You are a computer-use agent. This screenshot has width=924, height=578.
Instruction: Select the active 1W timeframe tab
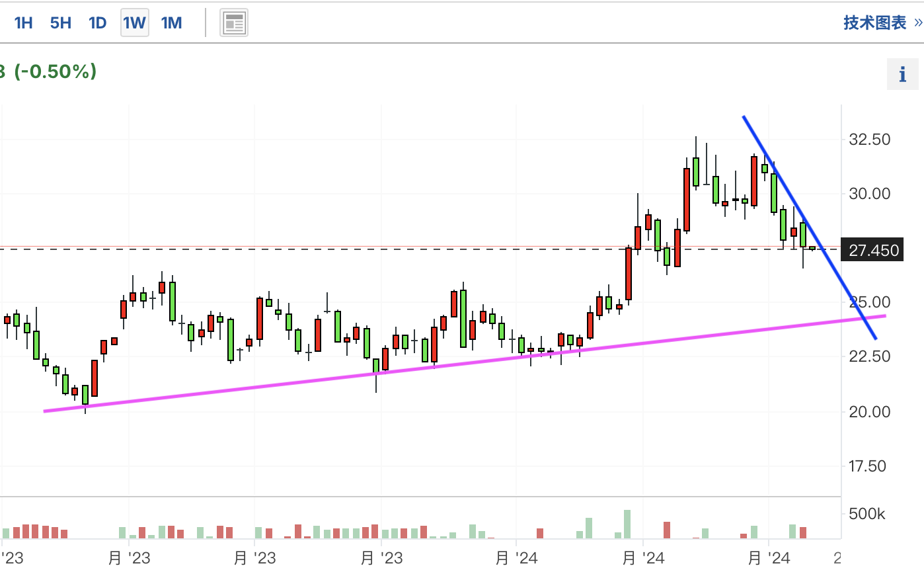click(x=134, y=23)
